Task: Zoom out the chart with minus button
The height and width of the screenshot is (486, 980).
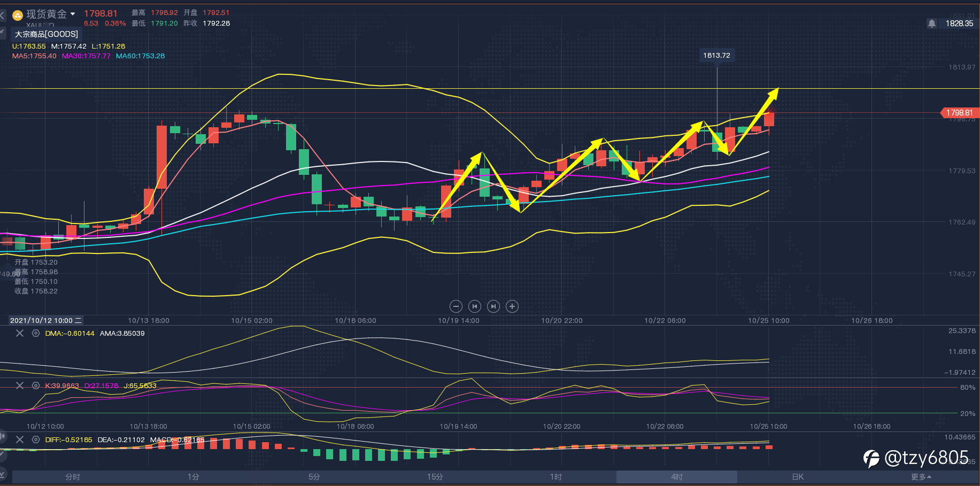Action: pyautogui.click(x=456, y=306)
